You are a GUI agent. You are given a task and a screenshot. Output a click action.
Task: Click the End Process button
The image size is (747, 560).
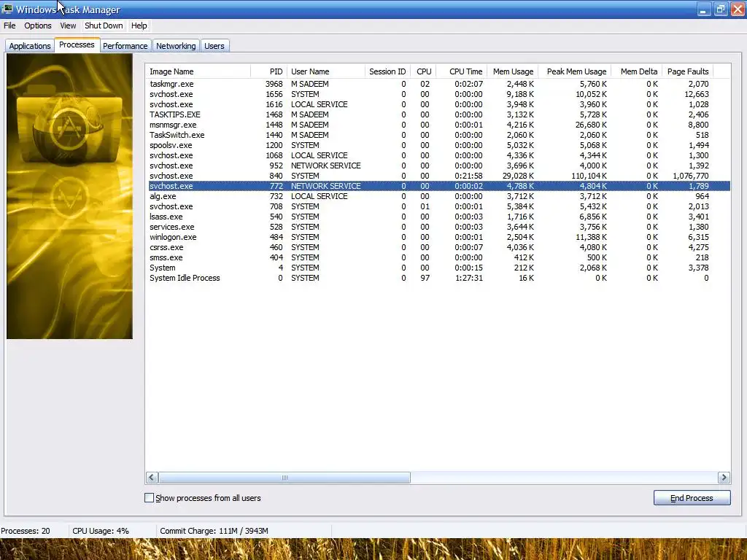tap(692, 497)
